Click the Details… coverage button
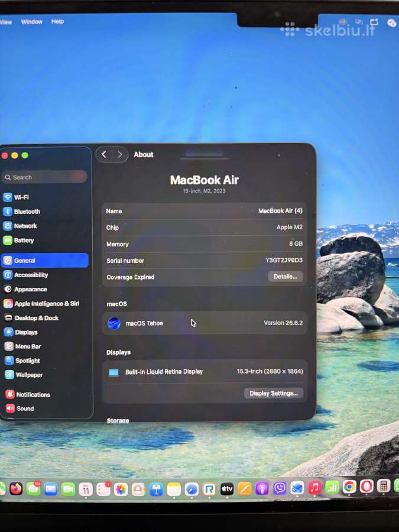The image size is (399, 532). pyautogui.click(x=286, y=277)
